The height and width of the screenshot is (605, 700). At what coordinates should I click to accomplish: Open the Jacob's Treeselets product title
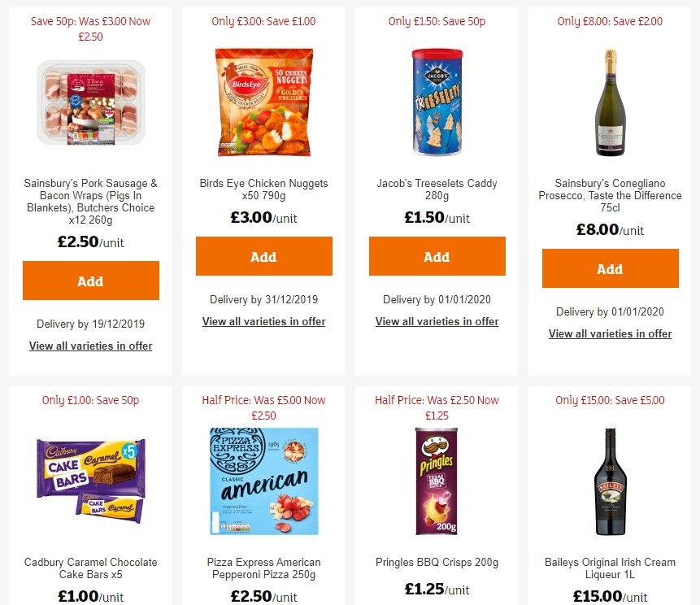click(437, 189)
